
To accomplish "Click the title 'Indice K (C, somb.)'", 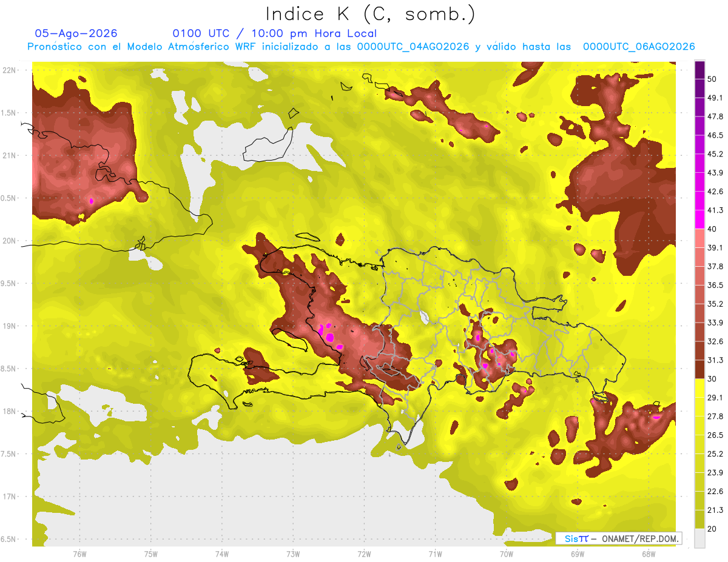I will pyautogui.click(x=371, y=14).
